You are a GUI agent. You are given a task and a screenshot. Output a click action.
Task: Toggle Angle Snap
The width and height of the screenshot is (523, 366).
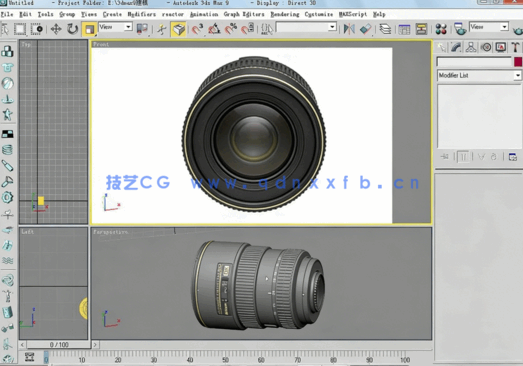(x=214, y=29)
